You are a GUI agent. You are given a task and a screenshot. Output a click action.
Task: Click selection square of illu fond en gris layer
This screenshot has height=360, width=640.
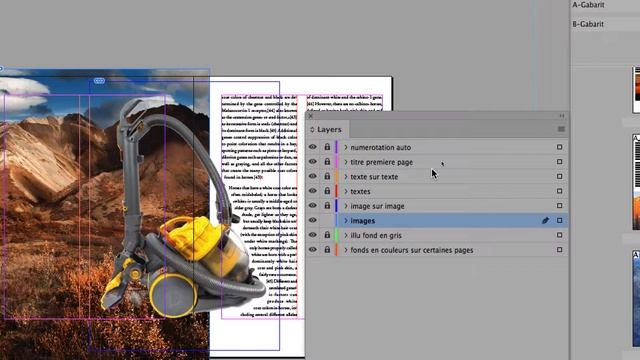[560, 235]
